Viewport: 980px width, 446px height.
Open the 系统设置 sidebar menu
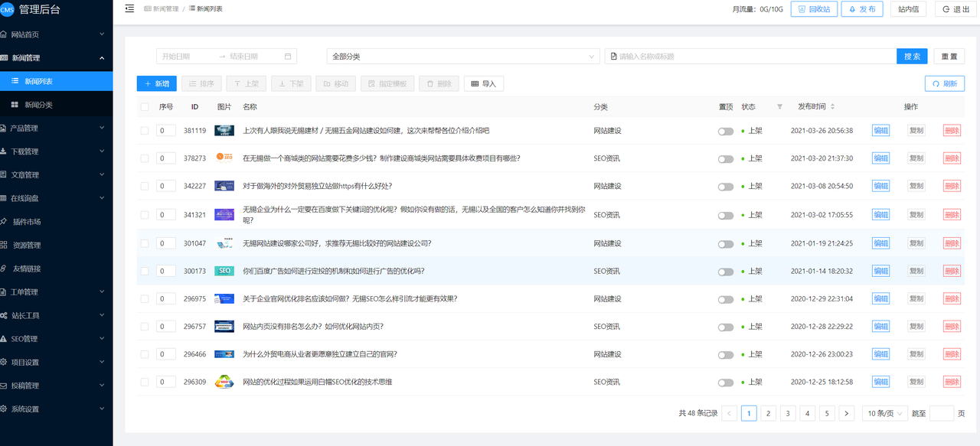(x=34, y=409)
